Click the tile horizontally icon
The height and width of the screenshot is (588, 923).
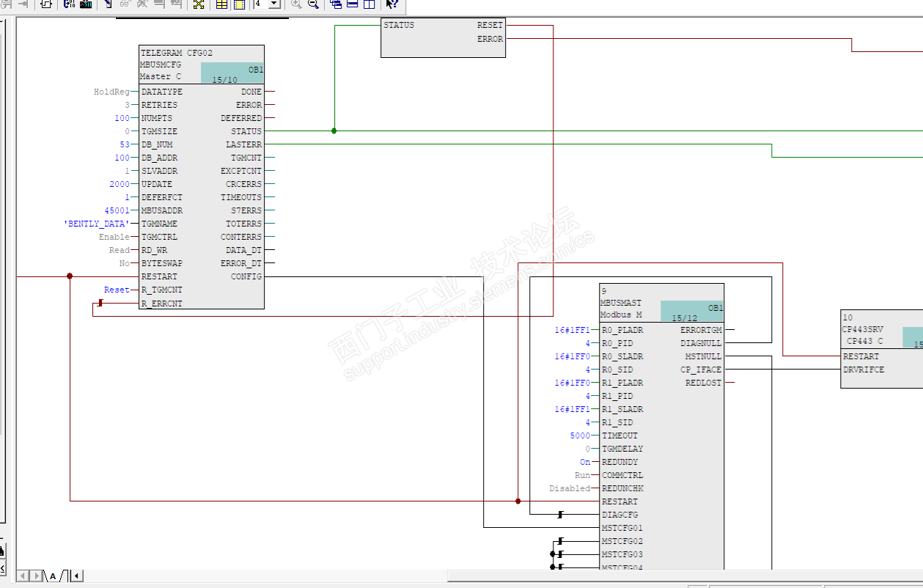coord(352,4)
